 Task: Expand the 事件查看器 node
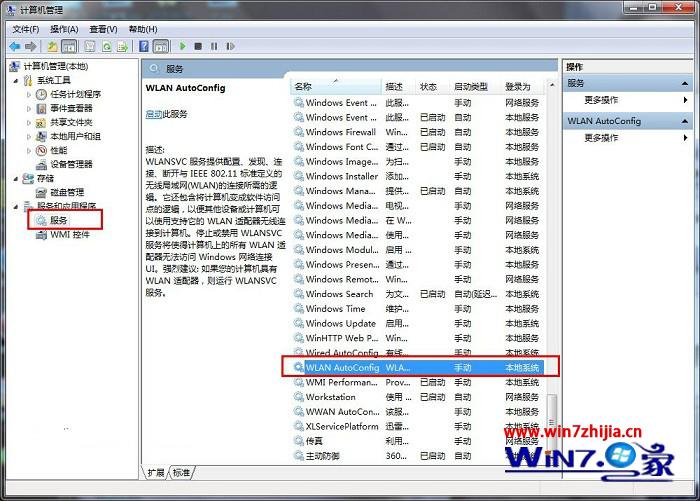coord(29,109)
